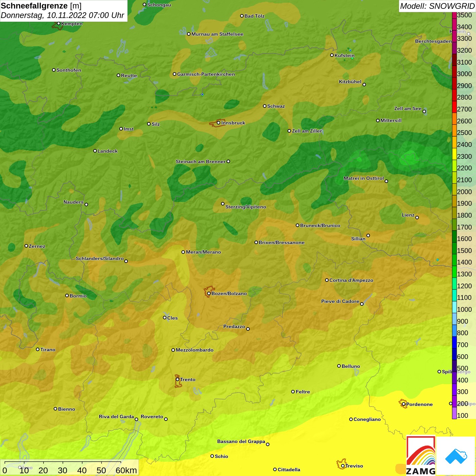The image size is (476, 476).
Task: Click the Mittersill label
Action: tap(391, 120)
